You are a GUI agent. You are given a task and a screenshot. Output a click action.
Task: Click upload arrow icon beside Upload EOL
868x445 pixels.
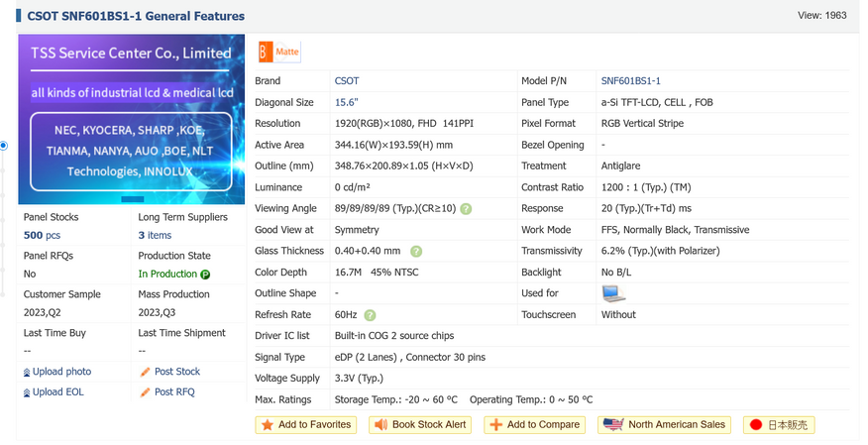tap(27, 392)
